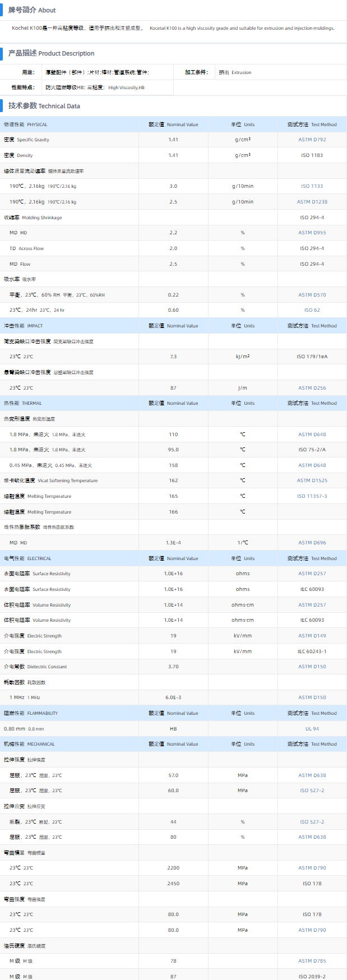
Task: Click the 产品描述 Product Description heading
Action: 51,53
